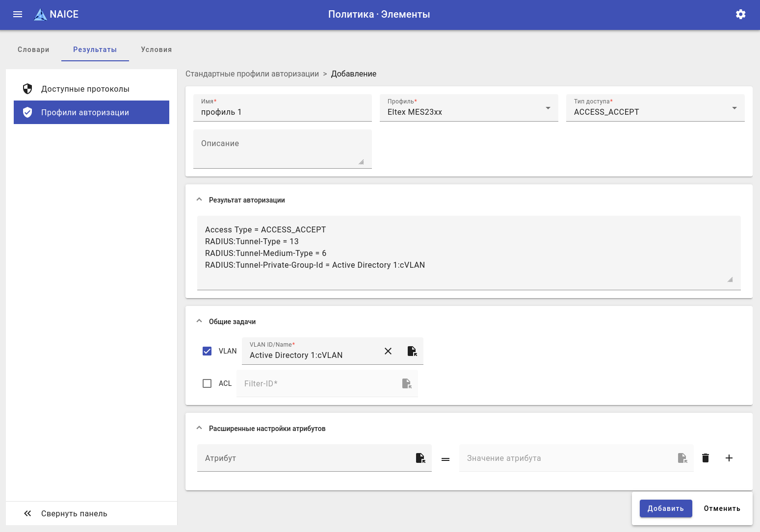Image resolution: width=760 pixels, height=532 pixels.
Task: Collapse the Результат авторизации section
Action: click(199, 200)
